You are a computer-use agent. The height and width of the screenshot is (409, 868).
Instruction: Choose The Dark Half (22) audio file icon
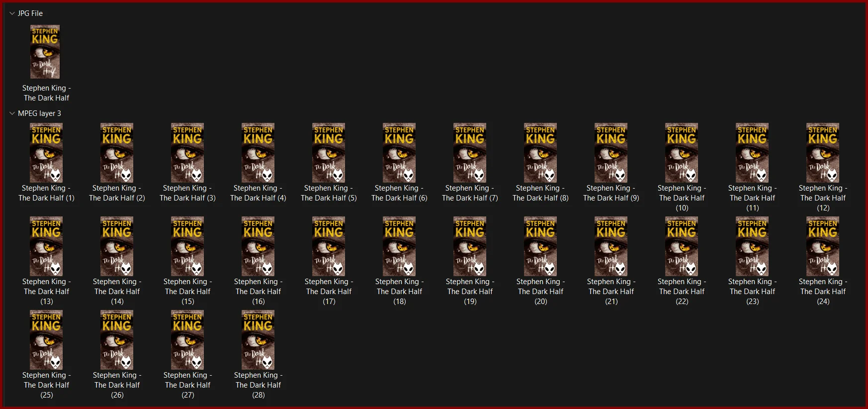pos(682,246)
